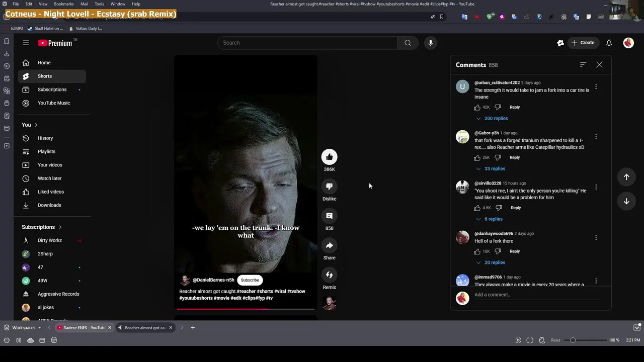The image size is (644, 362).
Task: Close the Comments panel
Action: click(x=599, y=64)
